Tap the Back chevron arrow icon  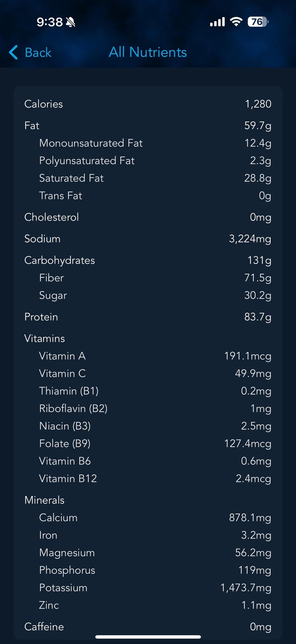tap(13, 52)
